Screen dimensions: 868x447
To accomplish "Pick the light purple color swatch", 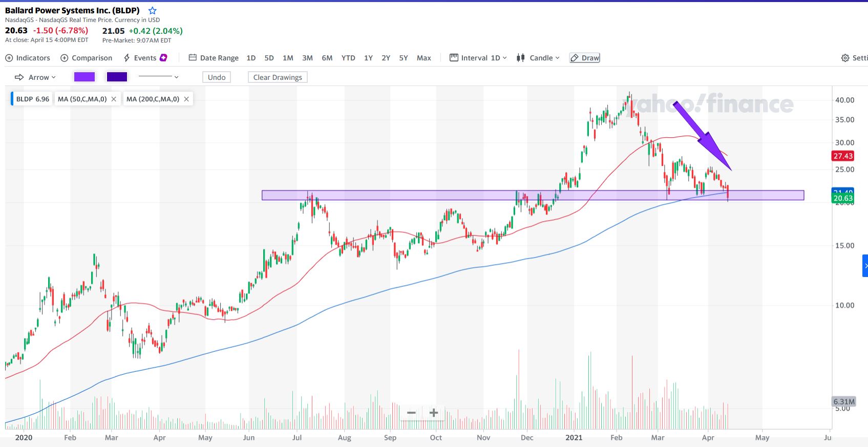I will [x=84, y=77].
